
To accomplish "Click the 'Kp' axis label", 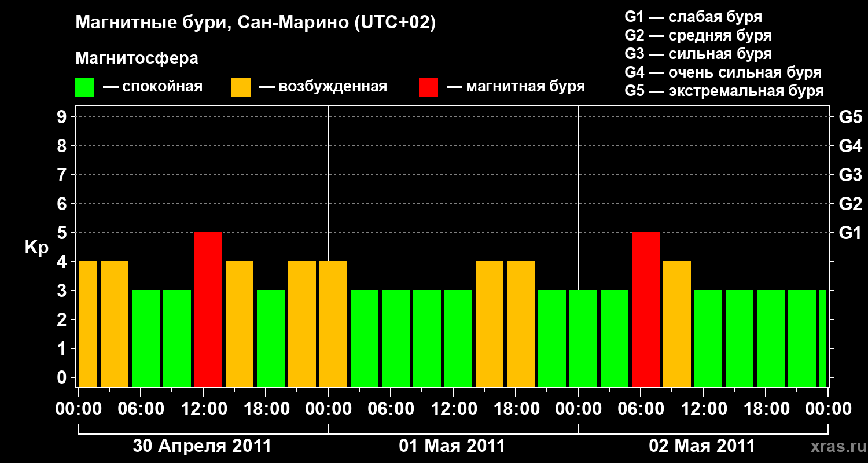I will [x=36, y=248].
